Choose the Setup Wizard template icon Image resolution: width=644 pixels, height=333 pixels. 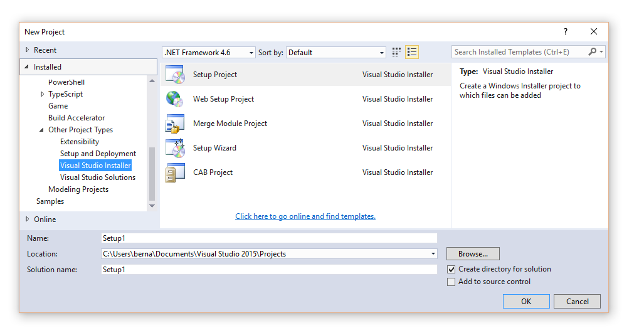[175, 148]
